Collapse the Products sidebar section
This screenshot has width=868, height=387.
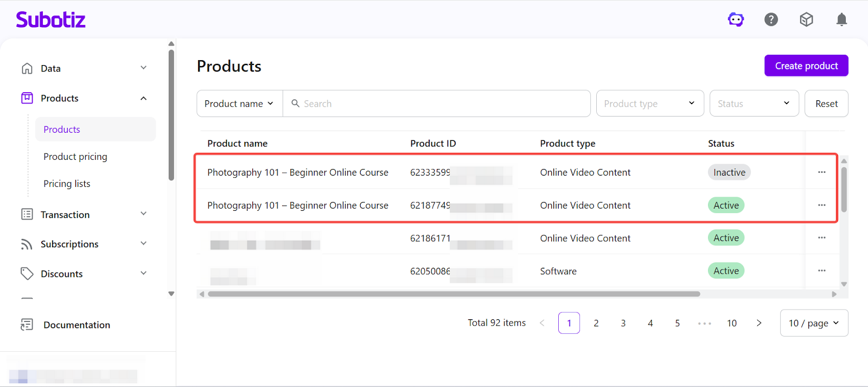pos(143,98)
